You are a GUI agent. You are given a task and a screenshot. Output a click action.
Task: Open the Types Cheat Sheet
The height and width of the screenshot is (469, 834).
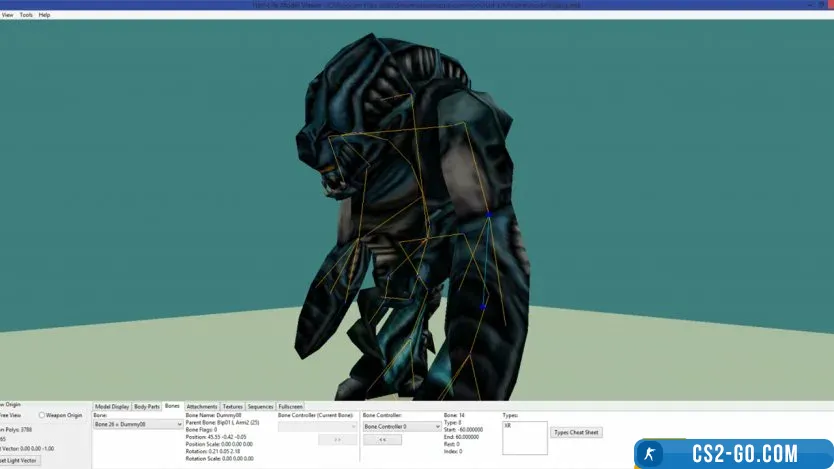576,432
